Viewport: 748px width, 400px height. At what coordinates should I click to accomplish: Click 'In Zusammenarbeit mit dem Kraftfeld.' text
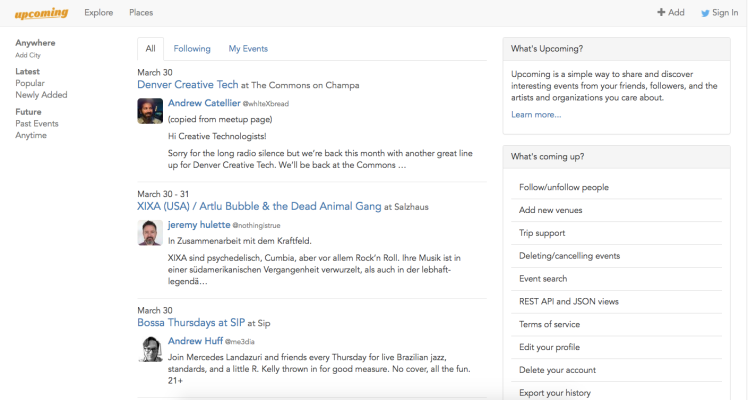point(239,241)
